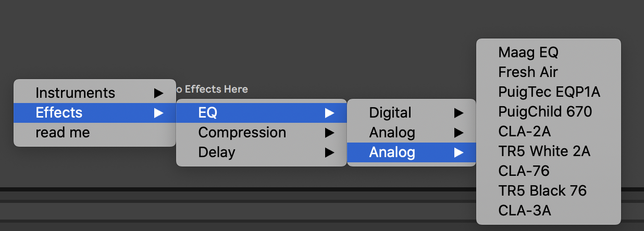The height and width of the screenshot is (231, 644).
Task: Load the Fresh Air plugin
Action: [x=528, y=72]
